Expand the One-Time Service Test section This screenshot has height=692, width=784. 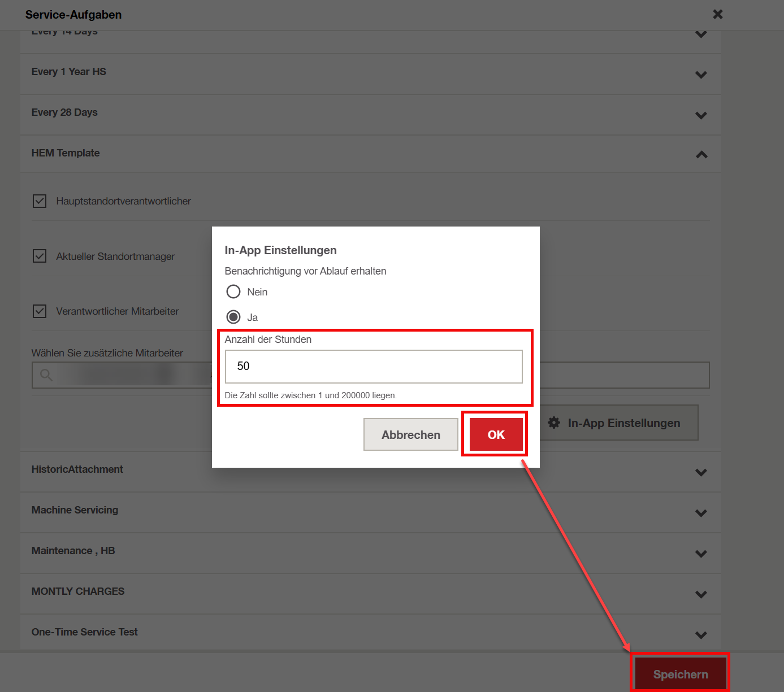pos(701,635)
